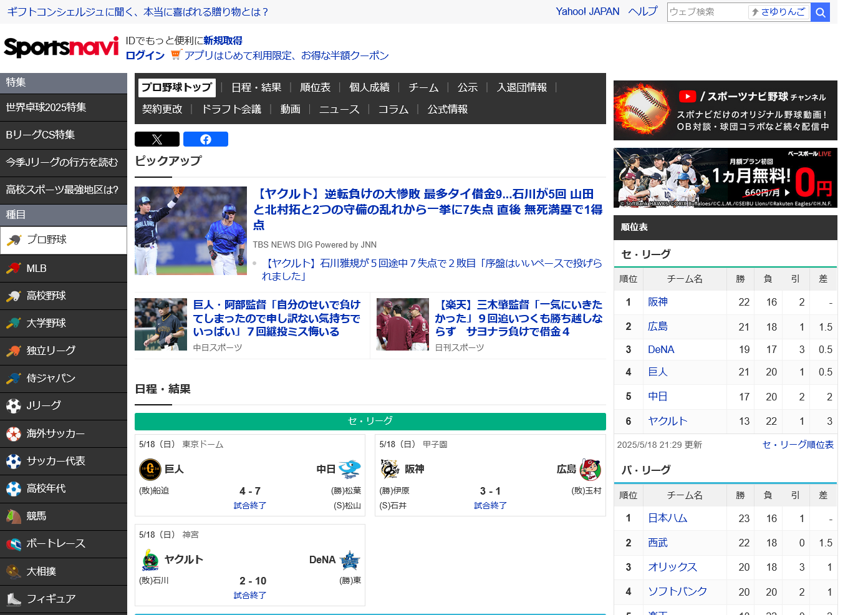This screenshot has height=615, width=868.
Task: Click the Jリーグ soccer ball icon
Action: click(14, 406)
